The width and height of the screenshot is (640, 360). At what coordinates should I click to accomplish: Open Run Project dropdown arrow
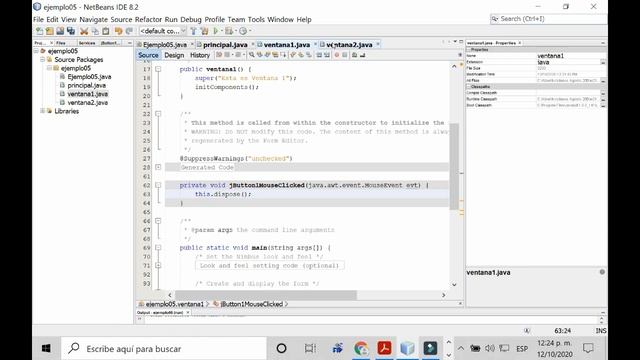click(x=222, y=31)
